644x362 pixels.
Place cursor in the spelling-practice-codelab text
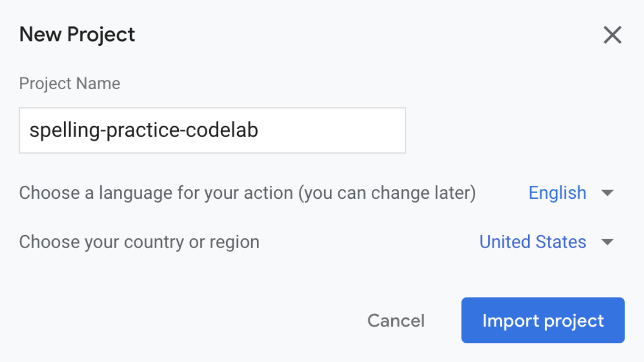pos(144,131)
